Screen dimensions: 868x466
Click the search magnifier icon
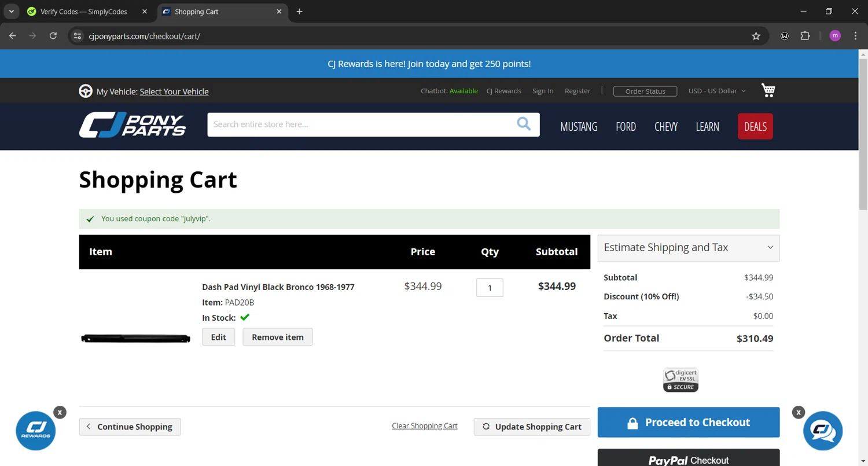524,124
